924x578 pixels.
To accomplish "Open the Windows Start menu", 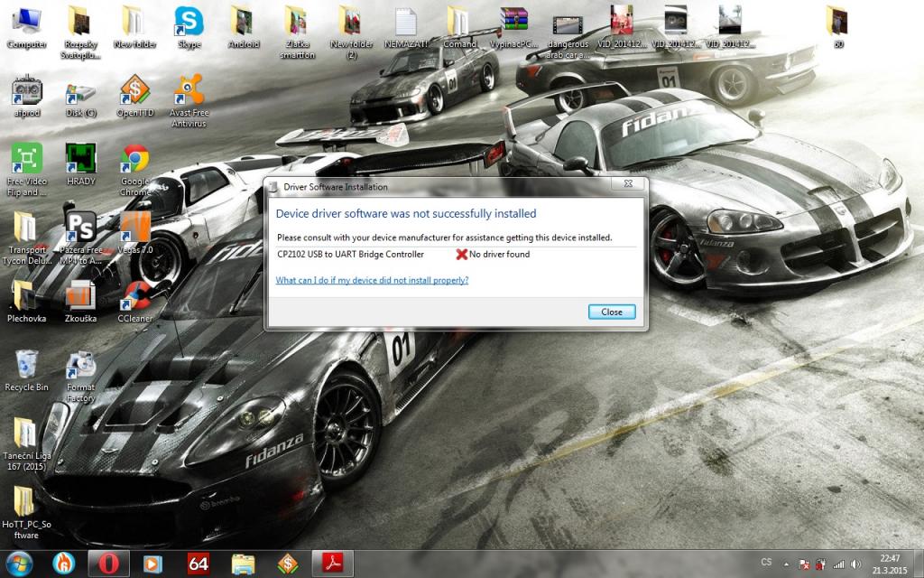I will pyautogui.click(x=19, y=564).
